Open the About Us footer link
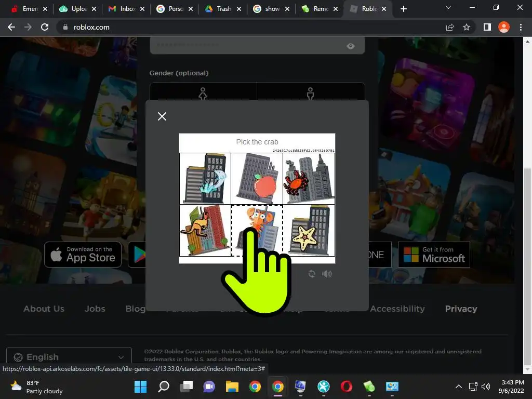Image resolution: width=532 pixels, height=399 pixels. [44, 309]
